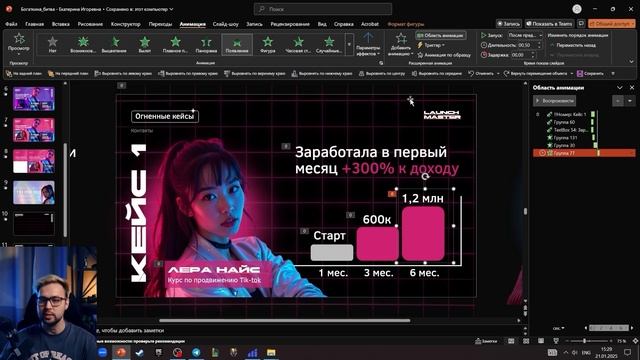This screenshot has width=640, height=360.
Task: Select the Нет (none) animation effect
Action: click(52, 44)
